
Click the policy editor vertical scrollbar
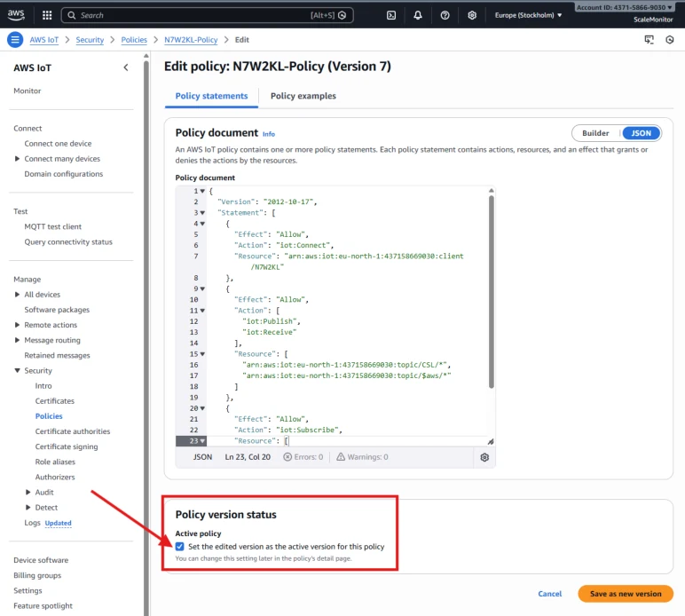pyautogui.click(x=491, y=292)
